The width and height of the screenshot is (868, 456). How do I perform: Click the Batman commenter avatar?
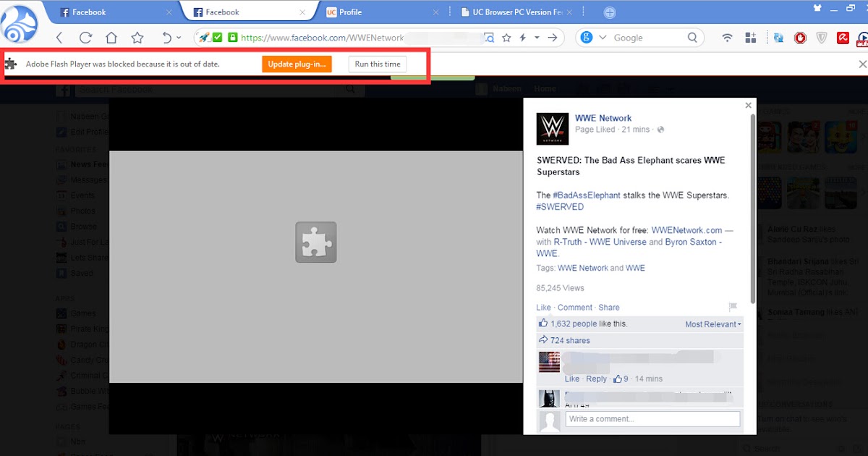click(550, 398)
